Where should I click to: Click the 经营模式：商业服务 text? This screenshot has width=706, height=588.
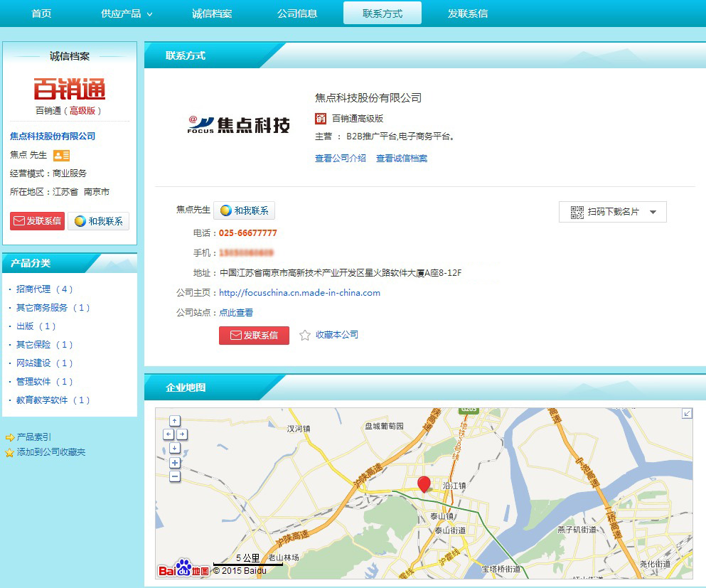tap(48, 173)
